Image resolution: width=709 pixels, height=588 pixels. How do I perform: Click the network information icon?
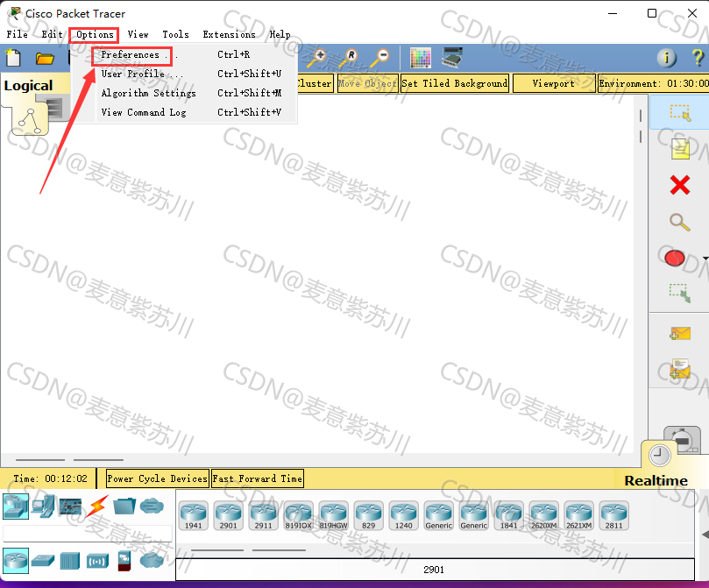pyautogui.click(x=667, y=58)
